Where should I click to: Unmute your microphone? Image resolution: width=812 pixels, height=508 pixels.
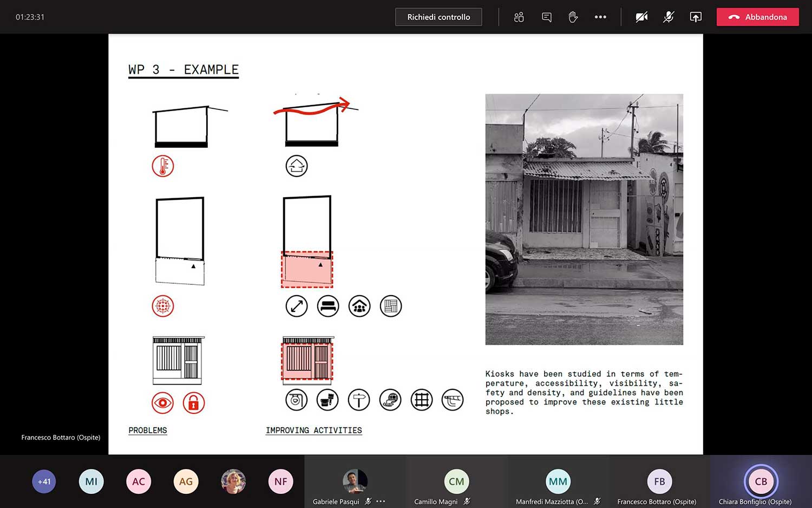coord(669,17)
